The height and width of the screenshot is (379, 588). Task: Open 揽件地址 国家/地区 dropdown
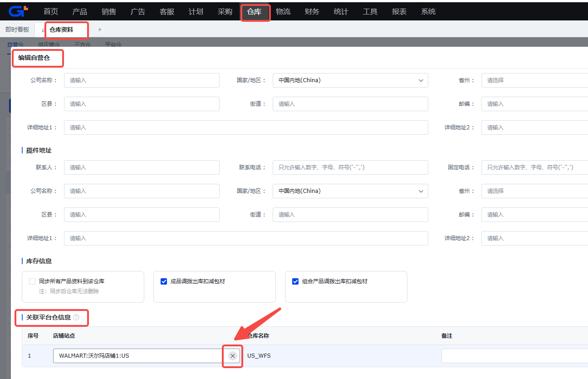coord(350,191)
